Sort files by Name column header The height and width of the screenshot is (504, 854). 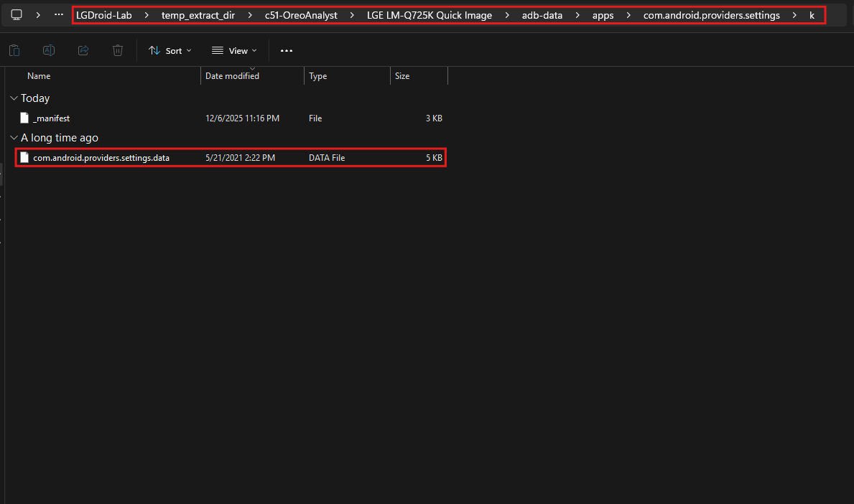click(39, 76)
